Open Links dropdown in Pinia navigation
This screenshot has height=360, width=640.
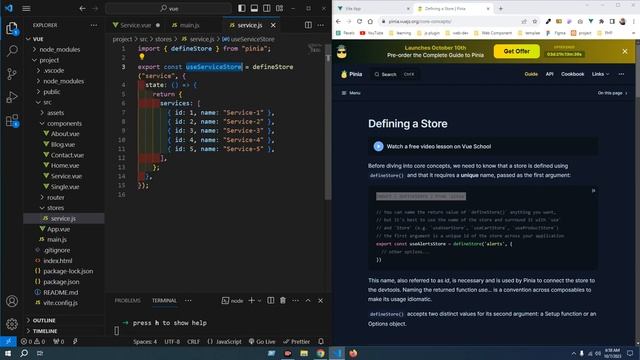point(600,74)
